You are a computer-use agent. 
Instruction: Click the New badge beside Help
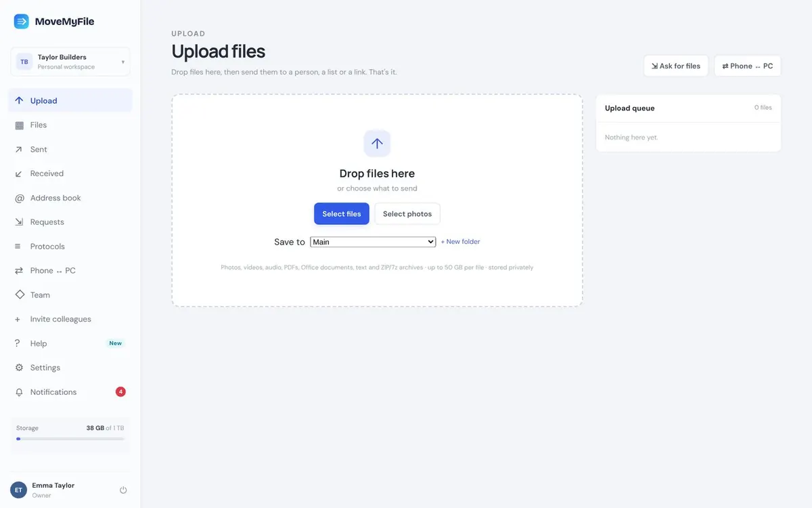pyautogui.click(x=116, y=343)
